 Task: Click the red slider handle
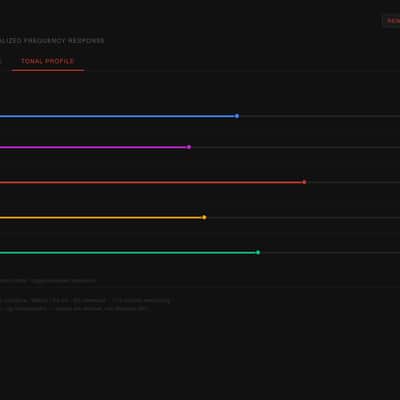click(304, 182)
